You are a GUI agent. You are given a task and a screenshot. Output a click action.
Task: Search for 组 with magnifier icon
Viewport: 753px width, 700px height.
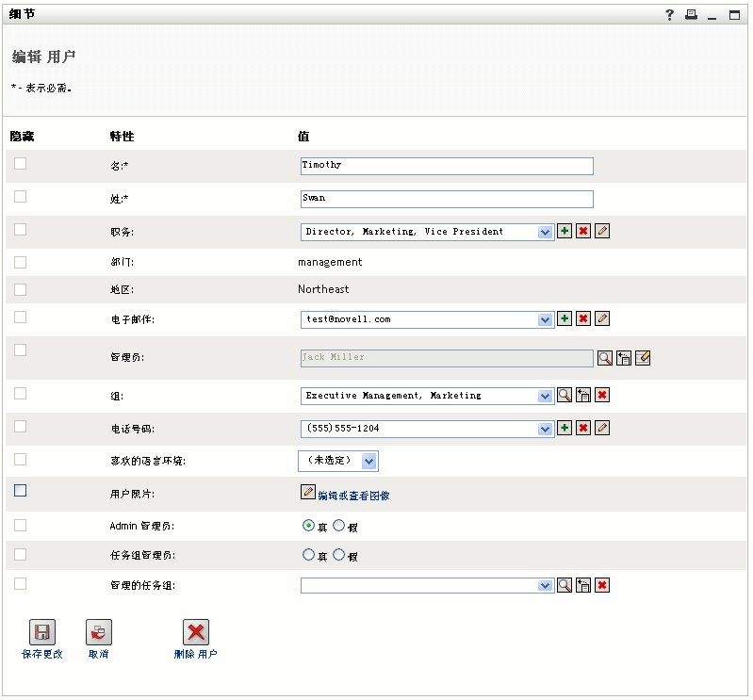(565, 395)
